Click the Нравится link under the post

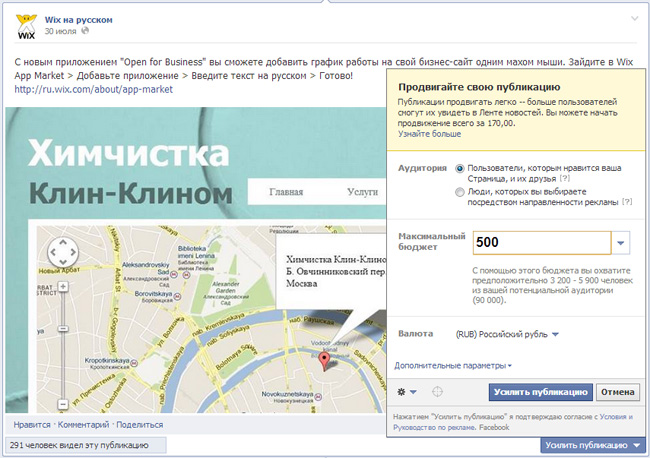click(32, 425)
